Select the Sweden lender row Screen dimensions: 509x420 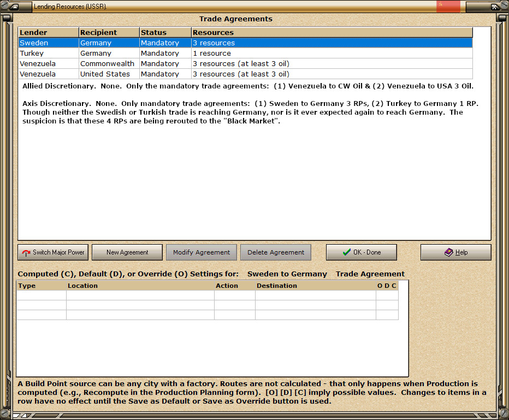[245, 43]
